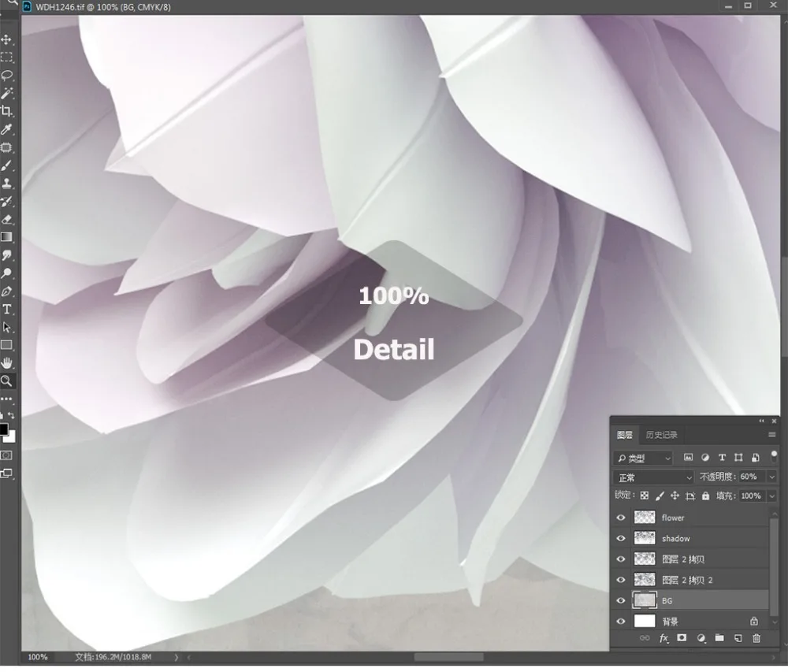Toggle the layer filter switch

coord(774,456)
